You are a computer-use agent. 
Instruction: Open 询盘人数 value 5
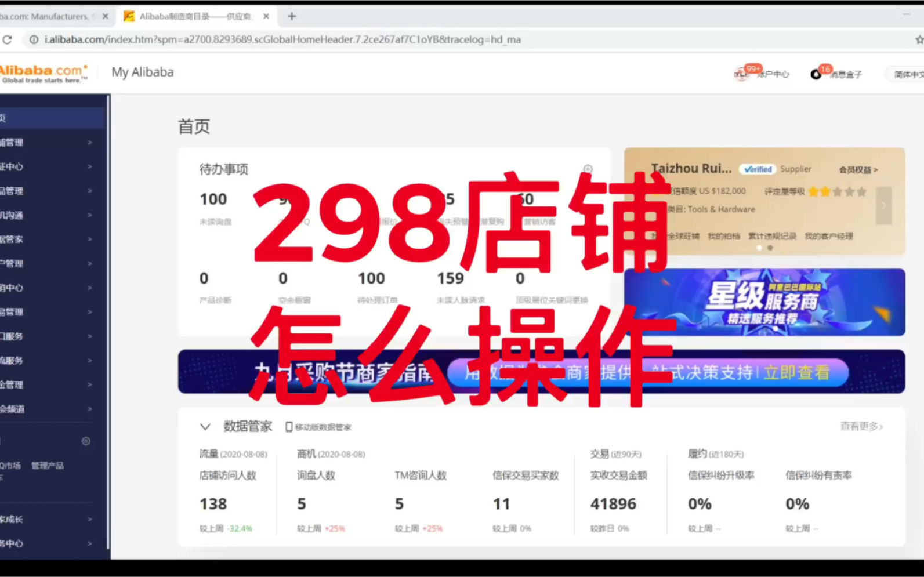pyautogui.click(x=302, y=504)
